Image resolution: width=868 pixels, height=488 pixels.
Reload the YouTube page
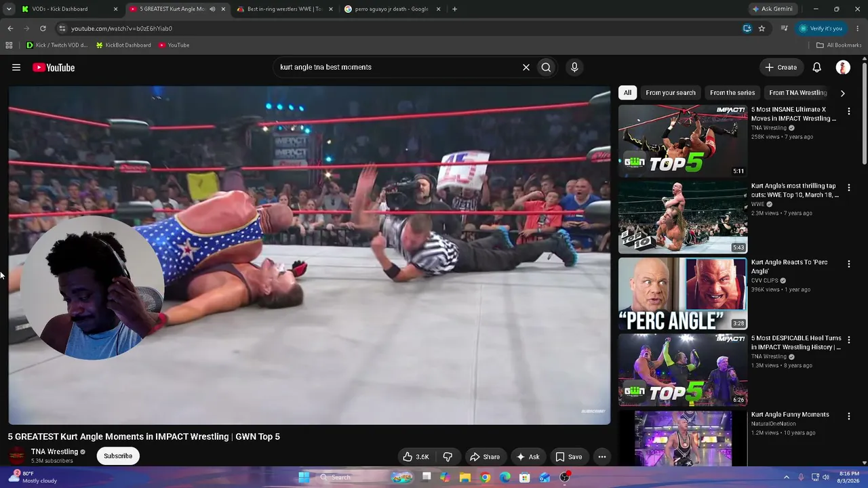point(43,28)
